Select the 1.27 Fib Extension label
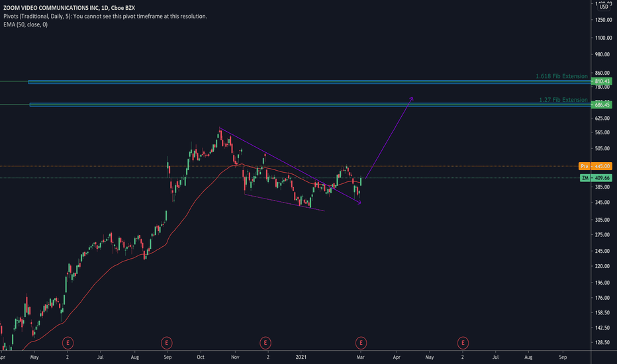 (563, 99)
